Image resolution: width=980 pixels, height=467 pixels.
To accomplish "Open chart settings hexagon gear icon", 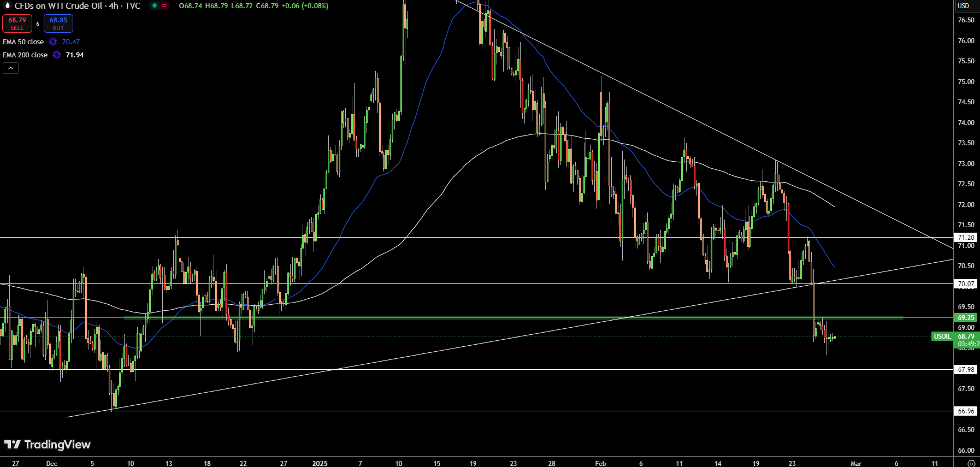I will tap(971, 463).
